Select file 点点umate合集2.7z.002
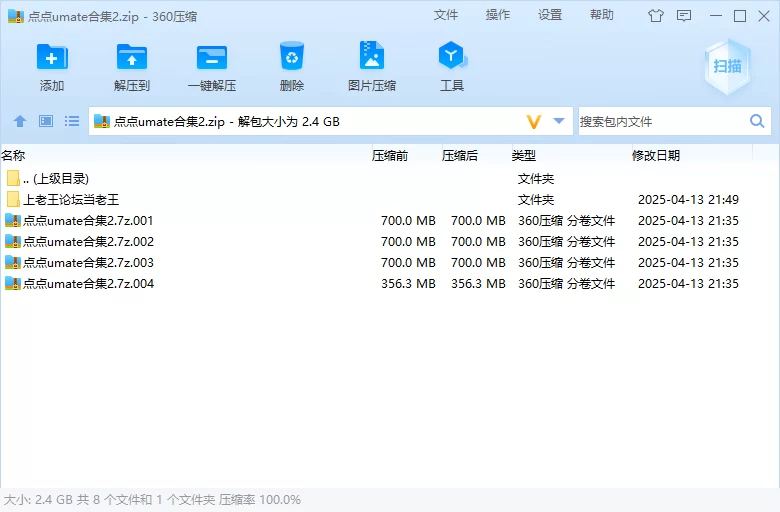The width and height of the screenshot is (780, 512). point(378,241)
